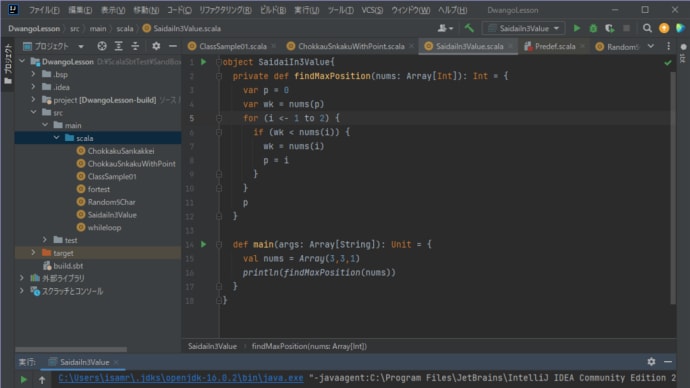Click the JetBrains Toolbox colorful icon
The width and height of the screenshot is (690, 388).
[x=680, y=28]
